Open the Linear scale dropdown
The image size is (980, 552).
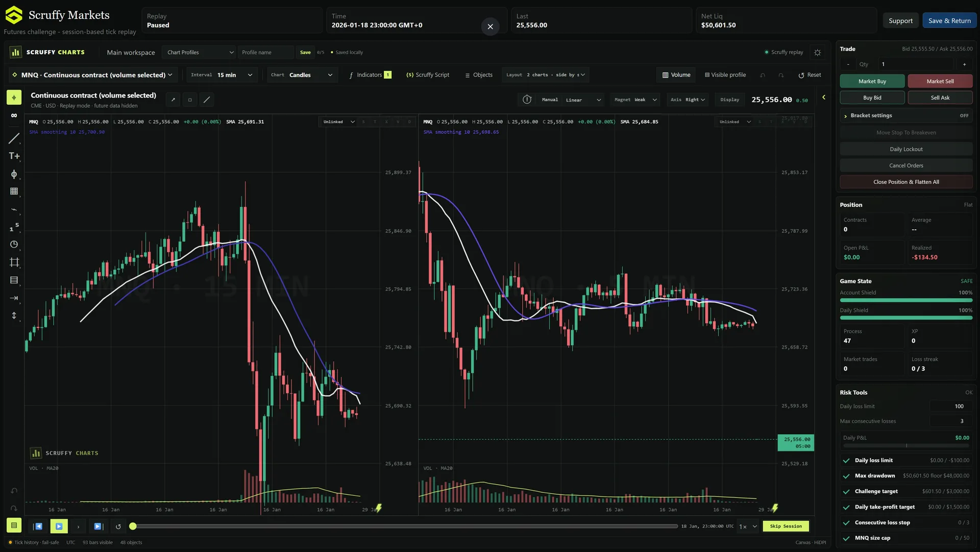583,100
